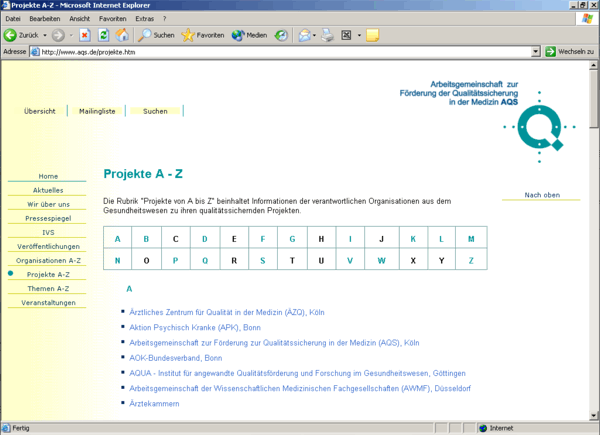This screenshot has height=435, width=600.
Task: Click the AQS Q logo
Action: [x=540, y=127]
